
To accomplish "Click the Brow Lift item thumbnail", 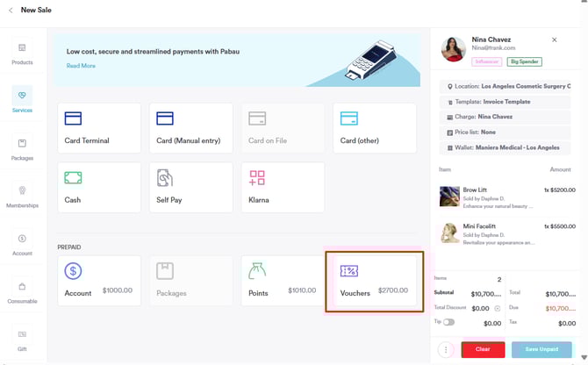I will coord(449,196).
